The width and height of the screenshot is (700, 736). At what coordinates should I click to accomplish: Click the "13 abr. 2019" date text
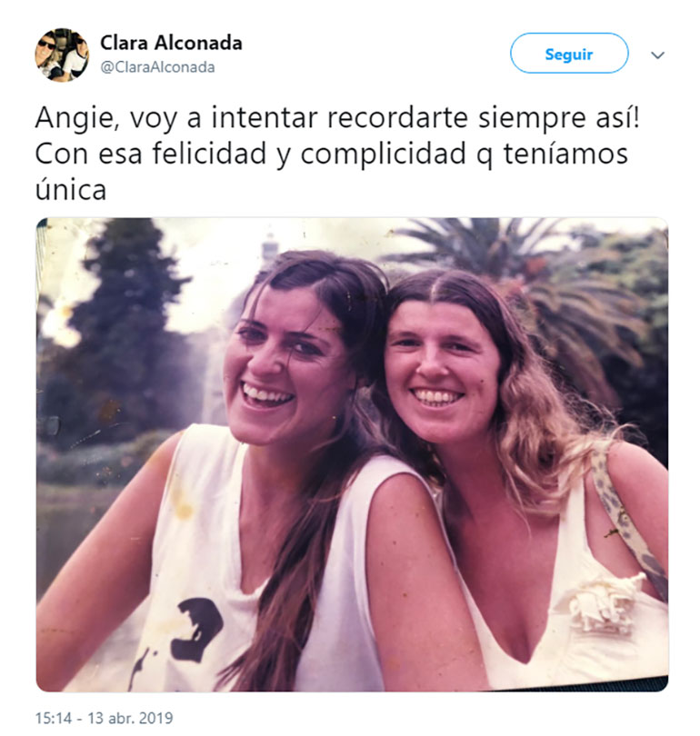130,718
